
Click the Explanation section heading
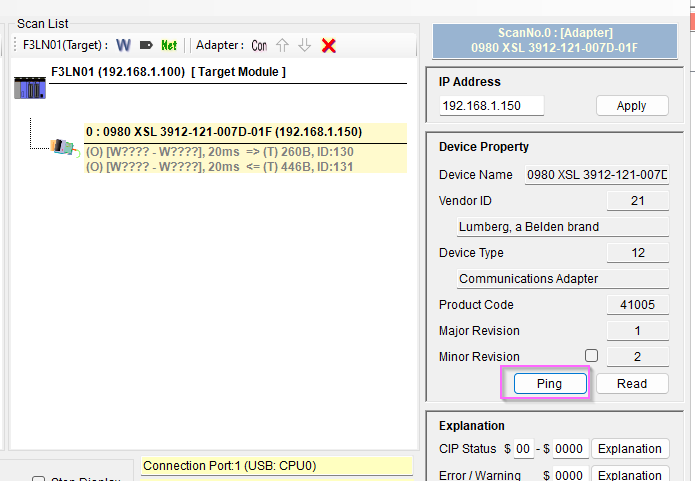pyautogui.click(x=472, y=426)
